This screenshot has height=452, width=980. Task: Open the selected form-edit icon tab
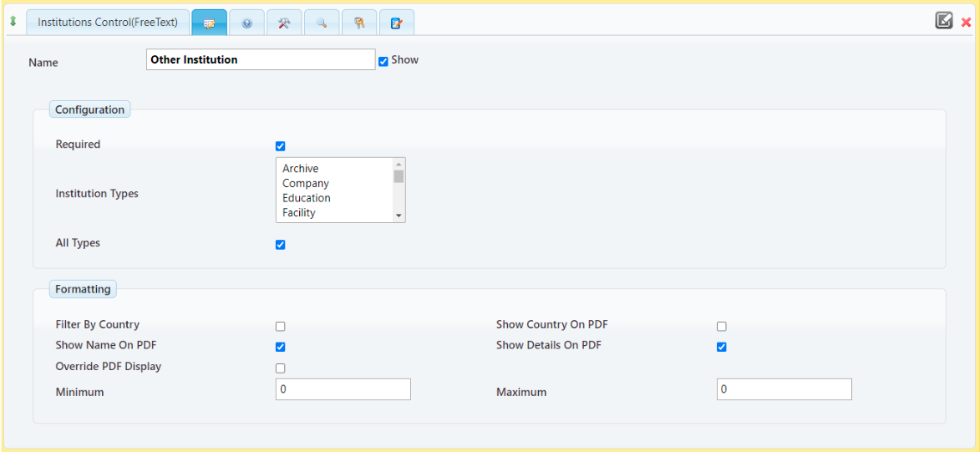click(x=209, y=23)
